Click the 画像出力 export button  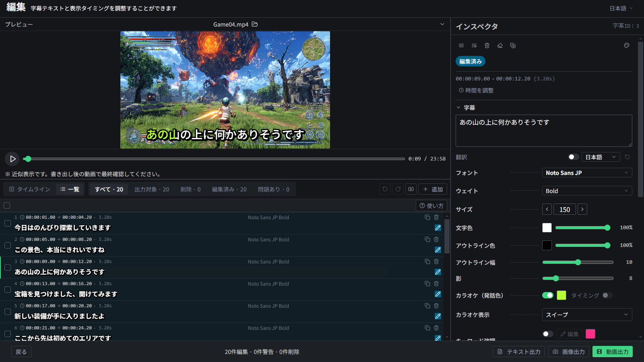pyautogui.click(x=569, y=352)
